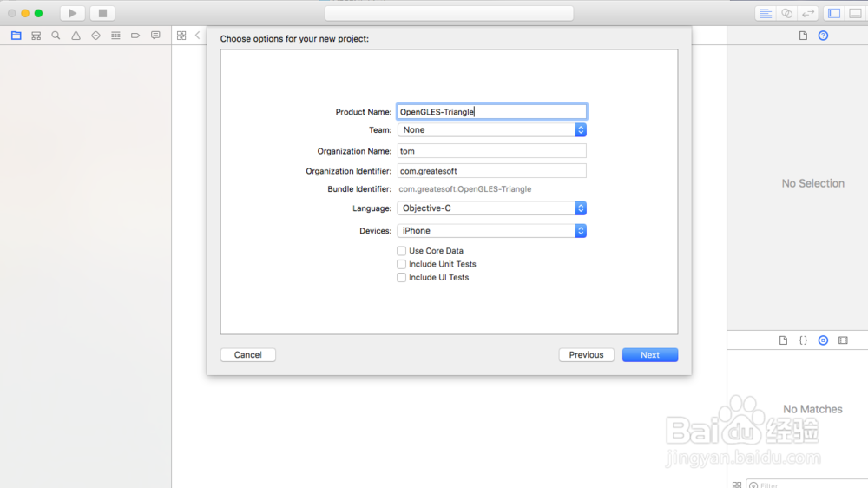Open the Team dropdown
The image size is (868, 488).
(491, 129)
